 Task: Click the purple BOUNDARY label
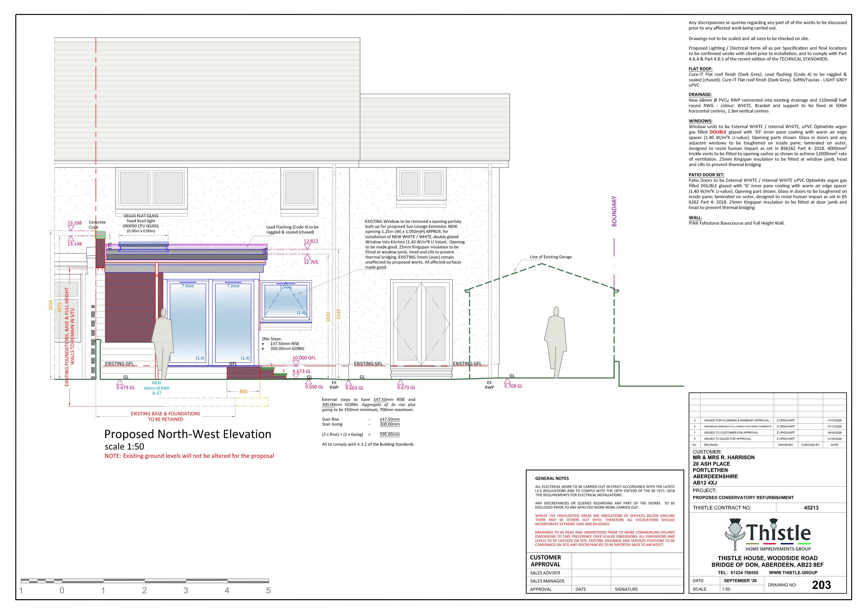coord(614,211)
